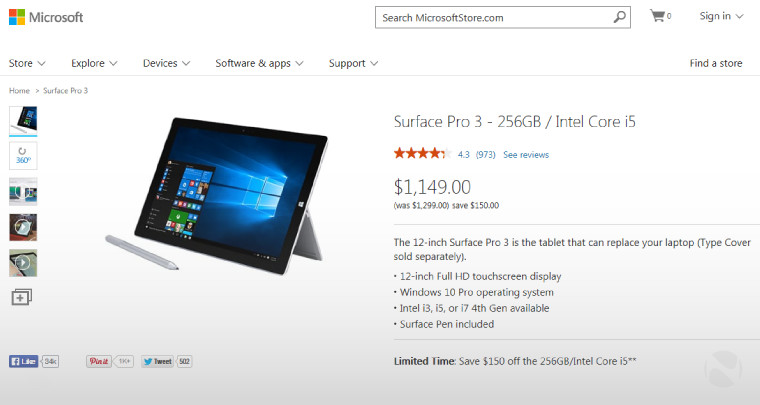Click the Tweet button
This screenshot has width=760, height=405.
(158, 361)
